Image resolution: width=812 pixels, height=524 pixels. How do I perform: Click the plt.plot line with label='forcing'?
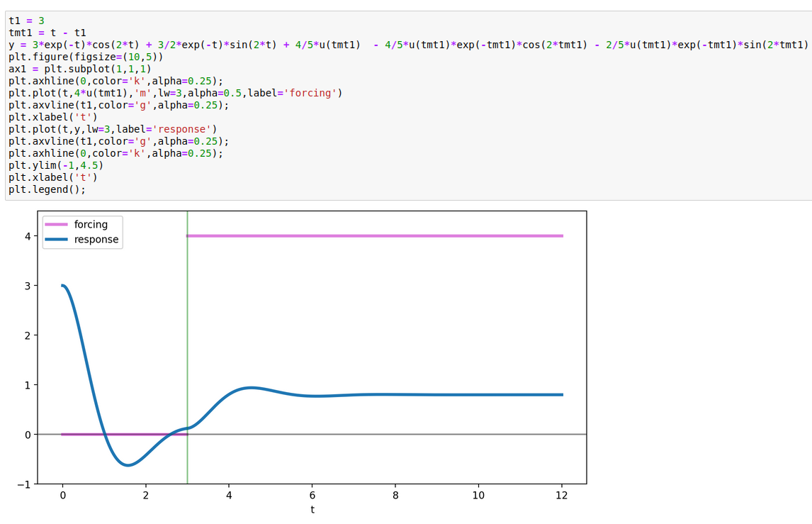[176, 93]
